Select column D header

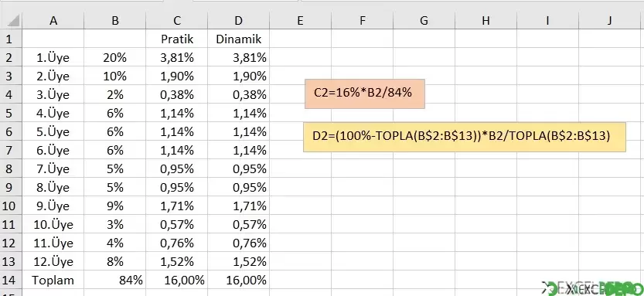(239, 21)
